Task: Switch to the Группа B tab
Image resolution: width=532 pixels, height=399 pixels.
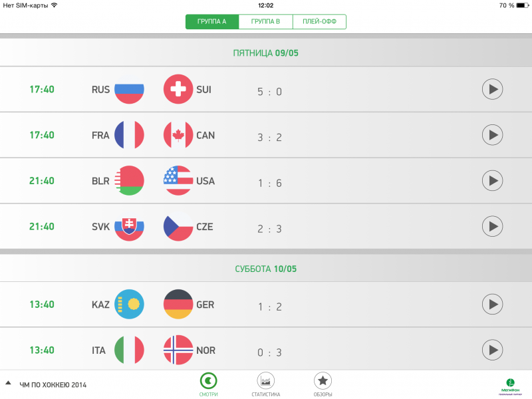Action: click(x=265, y=22)
